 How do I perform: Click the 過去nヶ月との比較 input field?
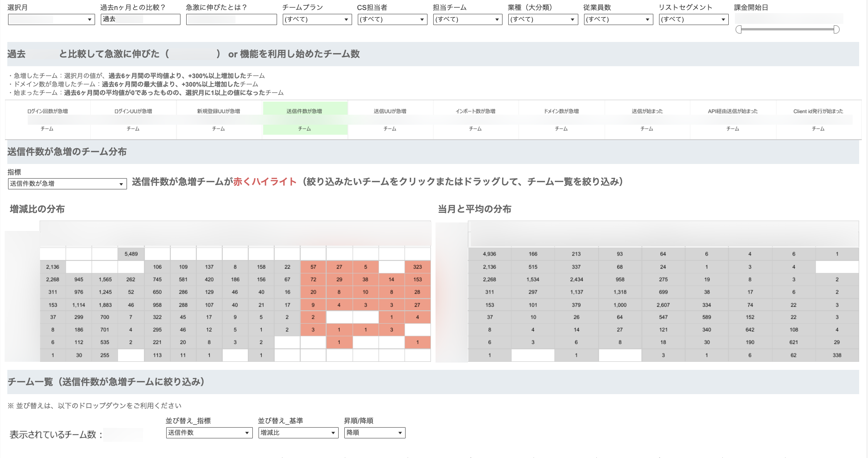pos(140,19)
